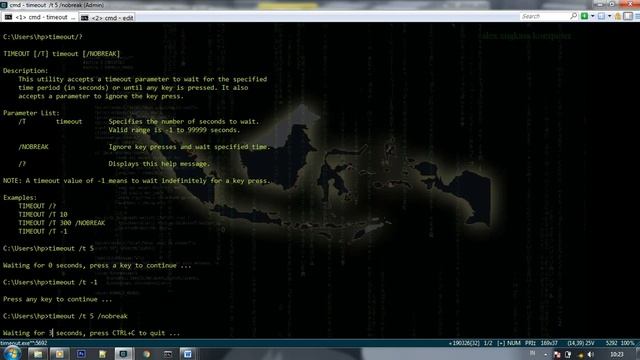Image resolution: width=640 pixels, height=360 pixels.
Task: Click the '169x37' console size in the status bar
Action: coord(549,343)
